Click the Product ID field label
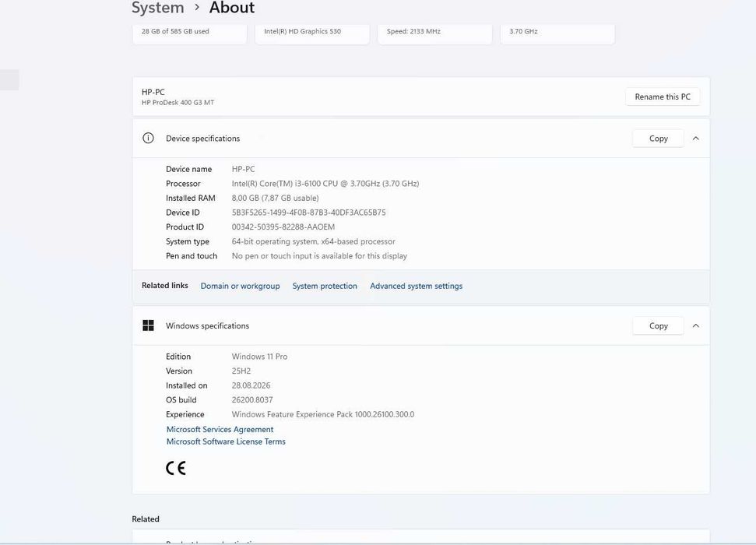The image size is (756, 545). pos(185,227)
